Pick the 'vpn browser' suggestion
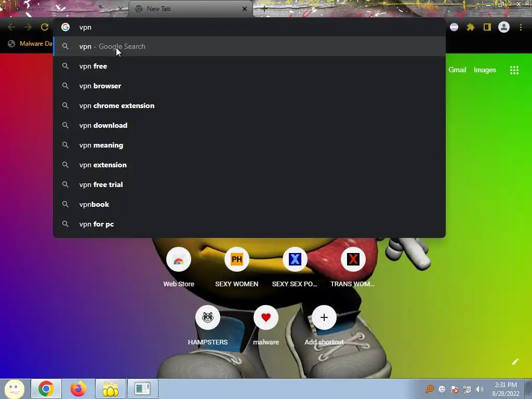532x399 pixels. [x=249, y=86]
